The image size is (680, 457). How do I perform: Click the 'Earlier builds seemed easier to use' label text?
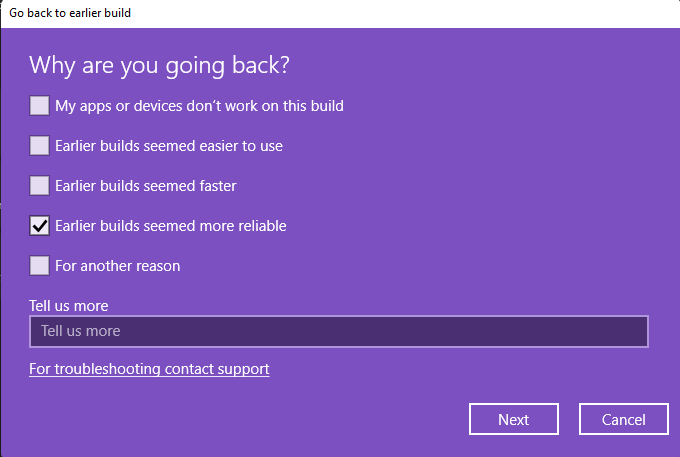click(x=169, y=145)
